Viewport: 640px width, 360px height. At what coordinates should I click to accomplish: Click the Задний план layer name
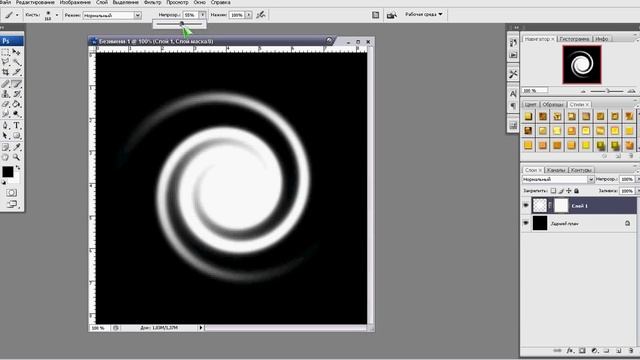click(x=564, y=224)
